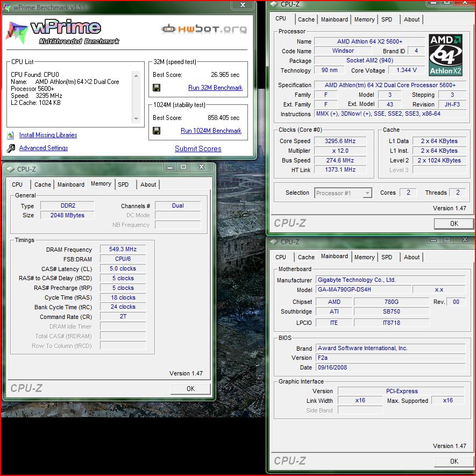The width and height of the screenshot is (476, 476).
Task: Open About tab in Memory window
Action: 148,184
